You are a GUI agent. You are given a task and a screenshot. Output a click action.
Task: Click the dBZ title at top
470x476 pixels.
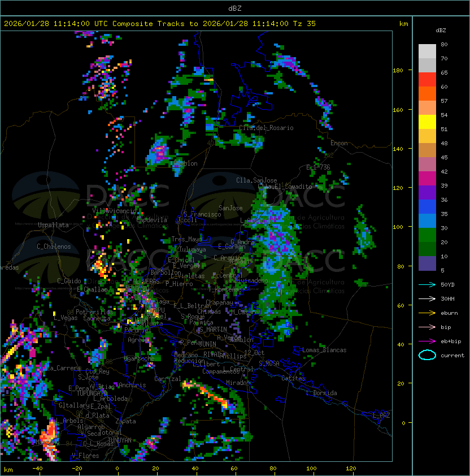(235, 8)
